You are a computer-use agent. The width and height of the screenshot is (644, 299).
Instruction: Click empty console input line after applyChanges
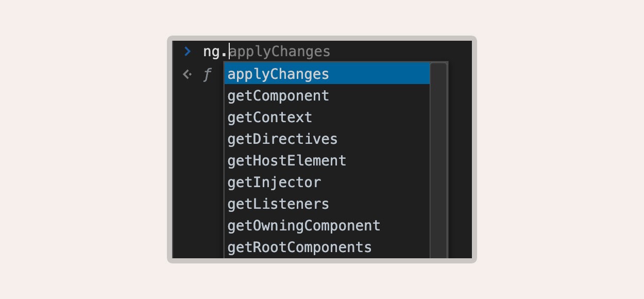tap(401, 52)
